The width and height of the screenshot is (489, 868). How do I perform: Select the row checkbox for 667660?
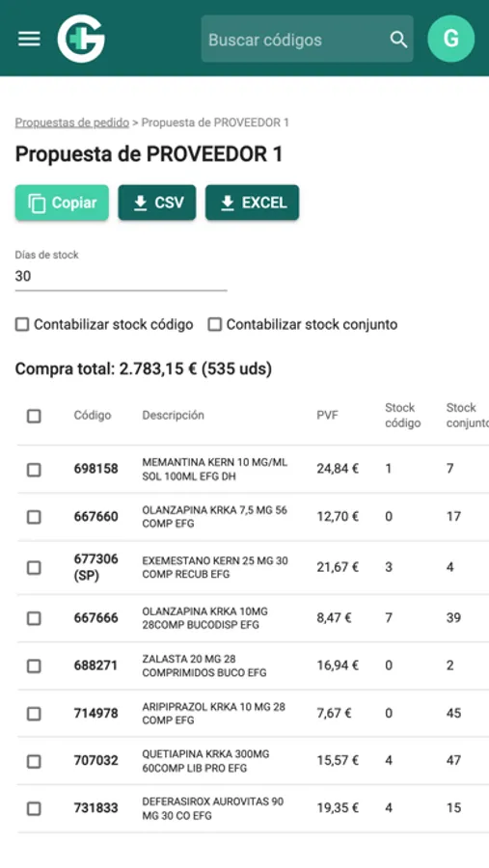[x=34, y=517]
